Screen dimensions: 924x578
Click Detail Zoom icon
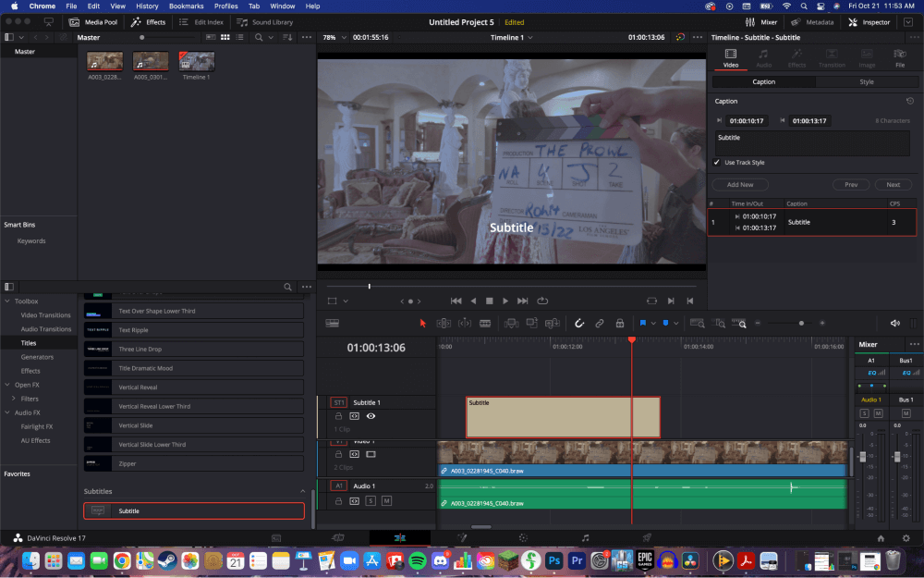tap(718, 323)
